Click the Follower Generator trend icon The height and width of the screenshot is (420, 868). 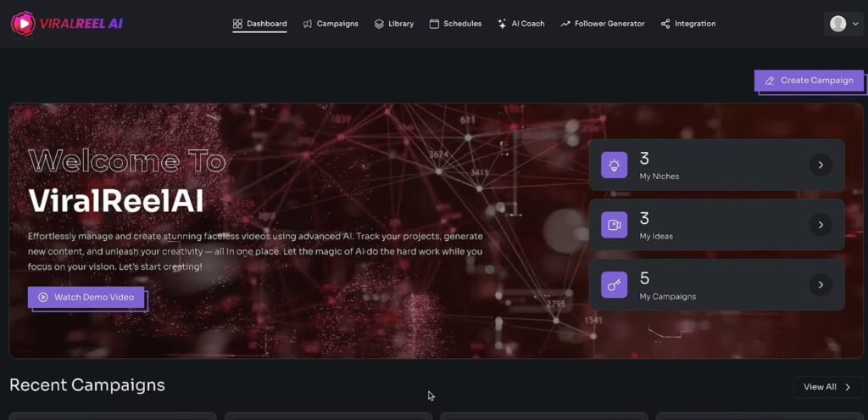pyautogui.click(x=565, y=24)
